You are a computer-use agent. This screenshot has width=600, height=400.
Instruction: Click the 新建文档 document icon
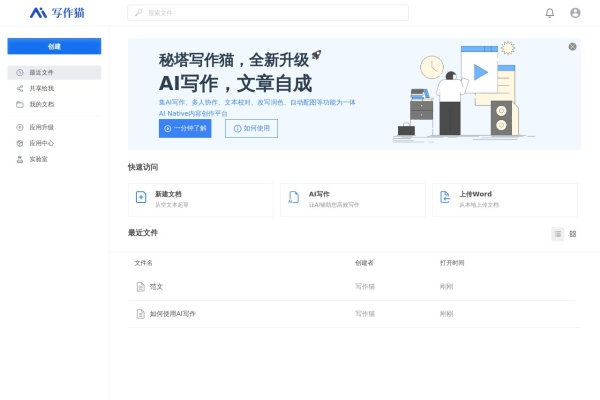pos(141,197)
